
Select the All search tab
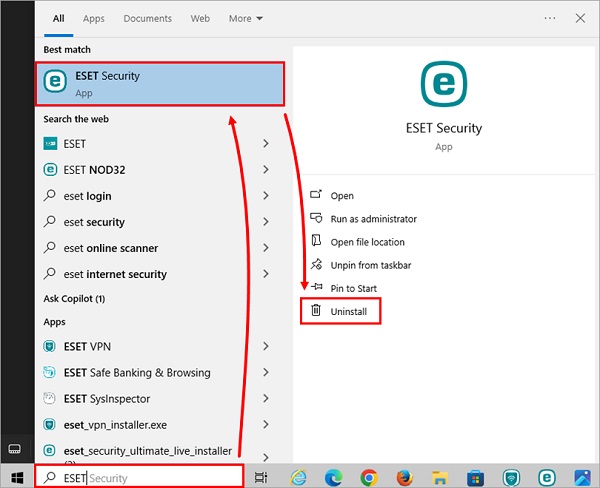coord(59,18)
